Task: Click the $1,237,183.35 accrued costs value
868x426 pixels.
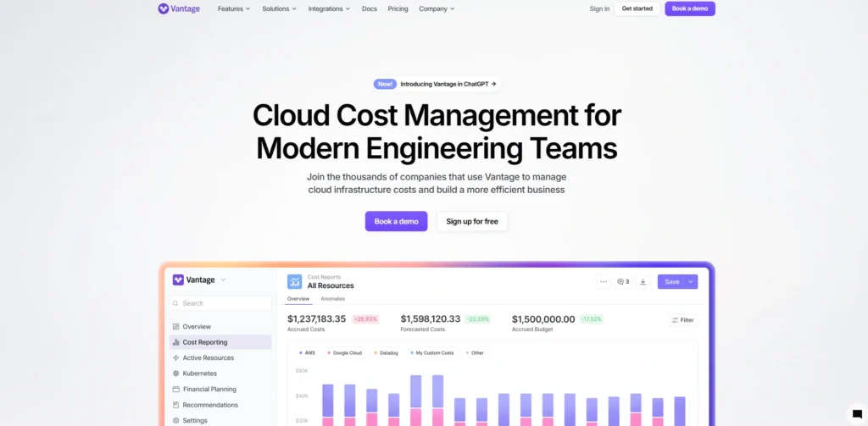Action: 317,319
